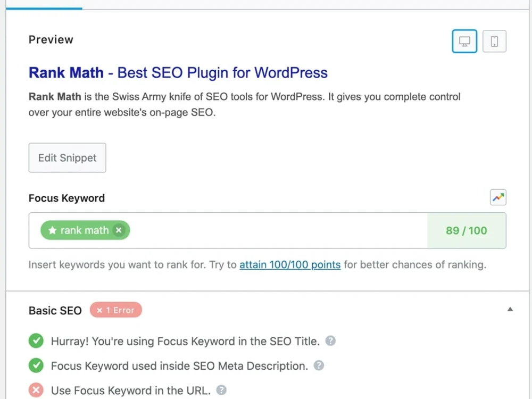Click the Edit Snippet button

pos(67,158)
